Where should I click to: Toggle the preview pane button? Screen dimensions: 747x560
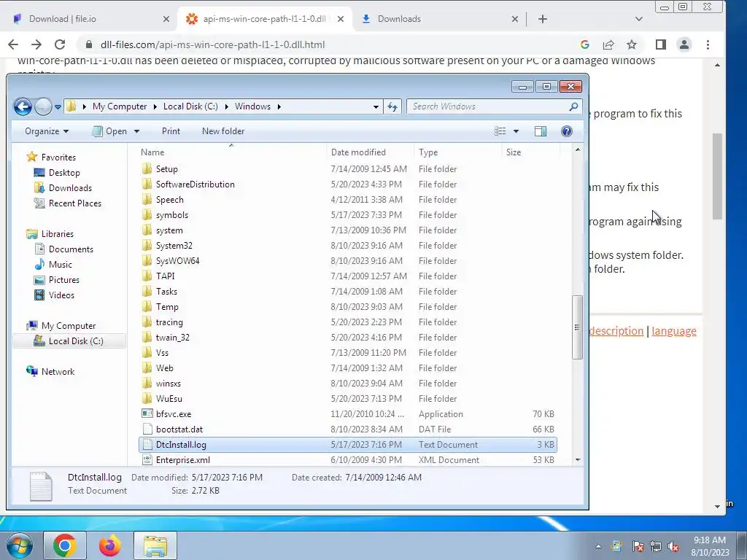(x=541, y=131)
